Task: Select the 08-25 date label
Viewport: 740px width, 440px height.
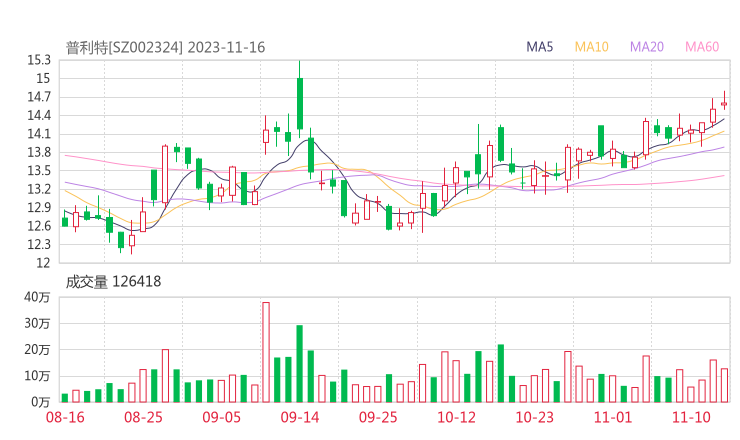Action: coord(143,417)
